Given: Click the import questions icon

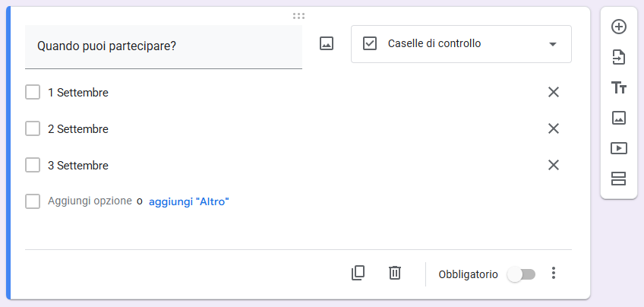Looking at the screenshot, I should [x=619, y=57].
